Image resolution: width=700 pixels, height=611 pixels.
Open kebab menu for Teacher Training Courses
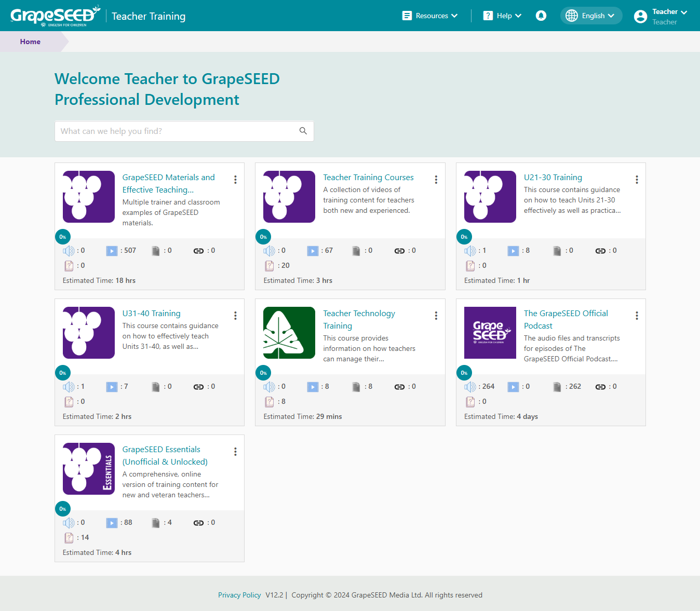tap(436, 180)
